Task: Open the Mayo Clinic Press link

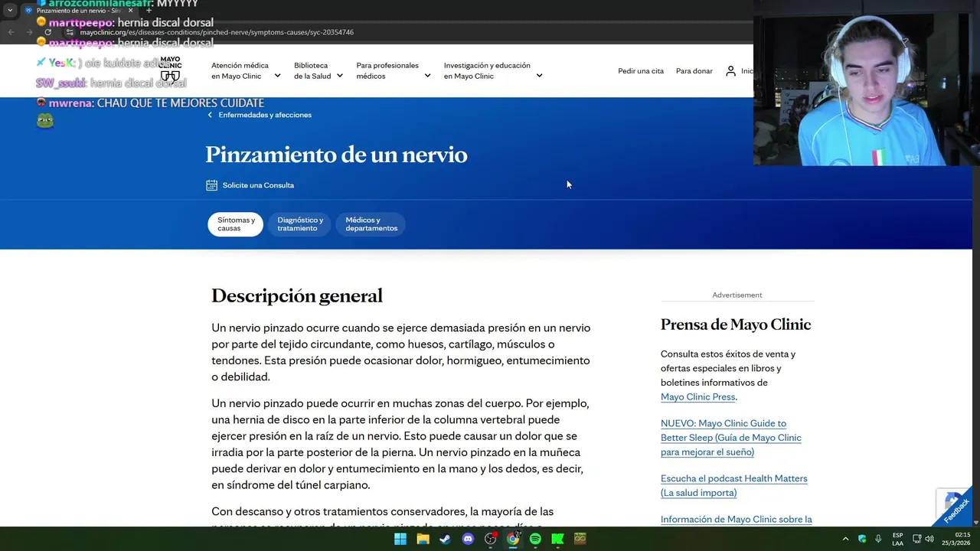Action: [697, 396]
